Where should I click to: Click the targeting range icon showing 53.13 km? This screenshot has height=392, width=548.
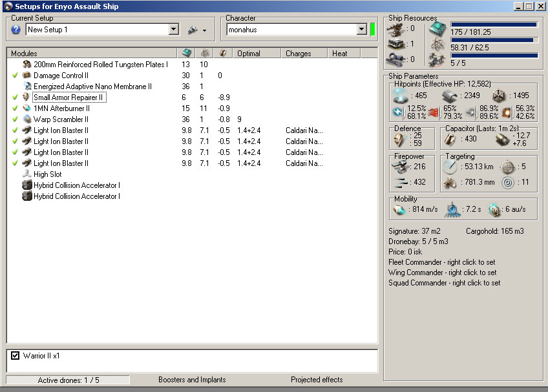450,167
